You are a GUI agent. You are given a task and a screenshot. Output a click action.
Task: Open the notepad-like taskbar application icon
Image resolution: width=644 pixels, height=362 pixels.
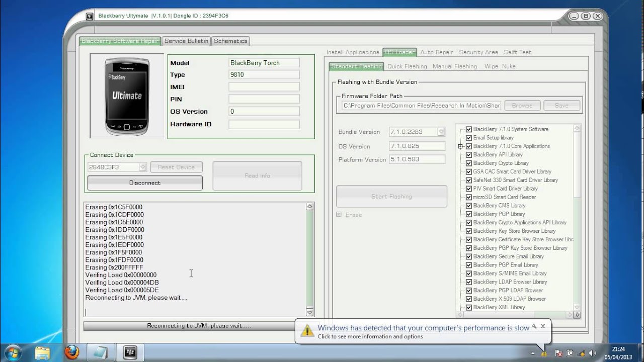101,352
